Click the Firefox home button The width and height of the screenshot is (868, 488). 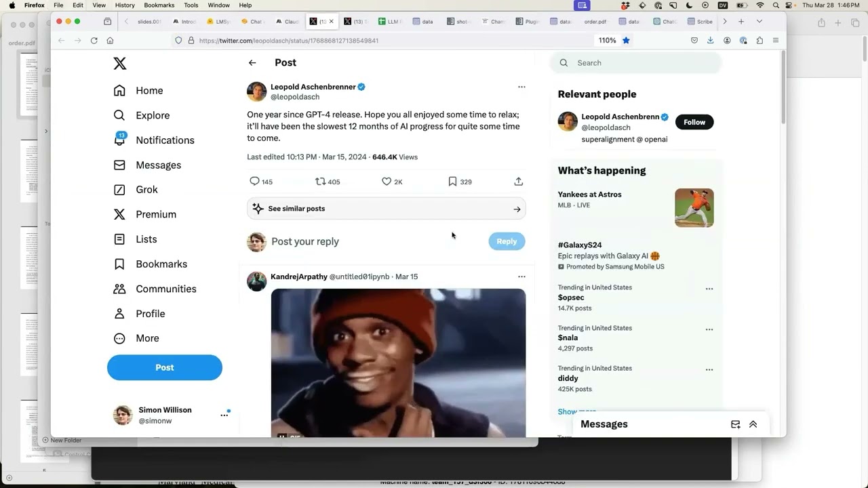(x=110, y=40)
